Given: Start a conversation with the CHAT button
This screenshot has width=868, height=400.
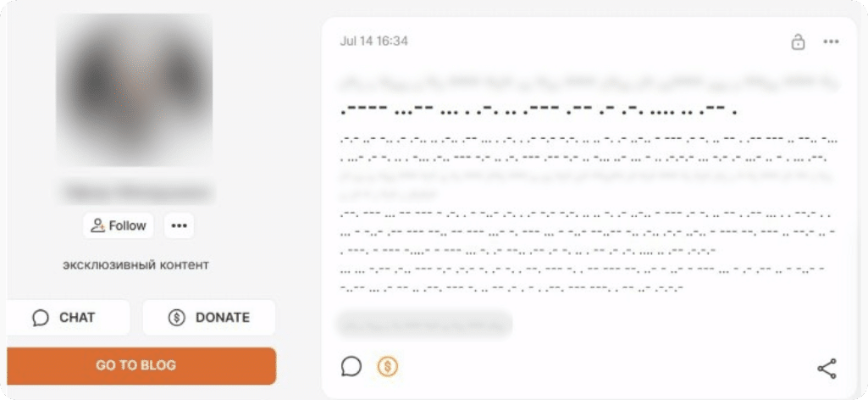Looking at the screenshot, I should tap(68, 318).
